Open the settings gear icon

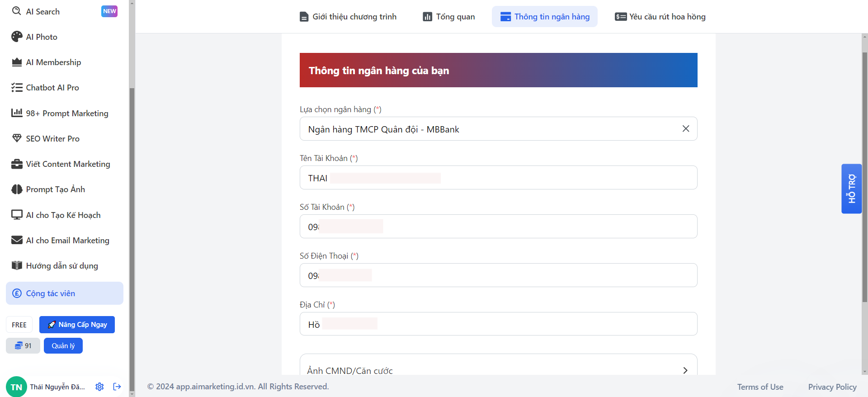(99, 387)
